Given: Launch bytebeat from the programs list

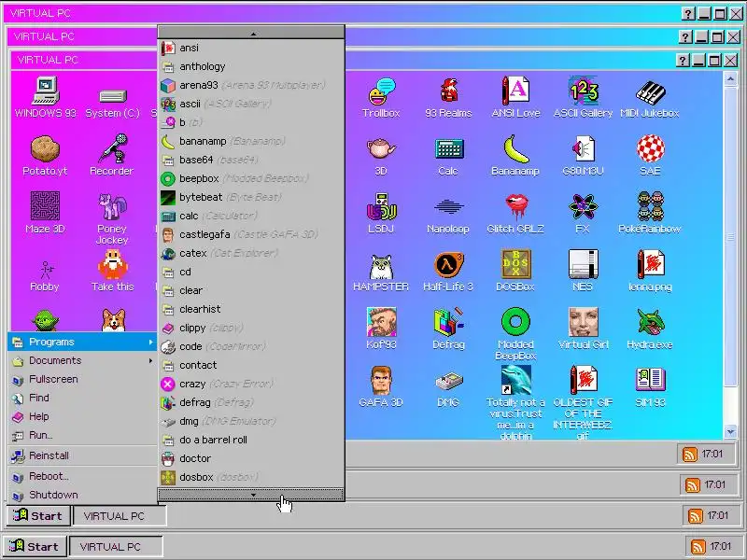Looking at the screenshot, I should (251, 197).
